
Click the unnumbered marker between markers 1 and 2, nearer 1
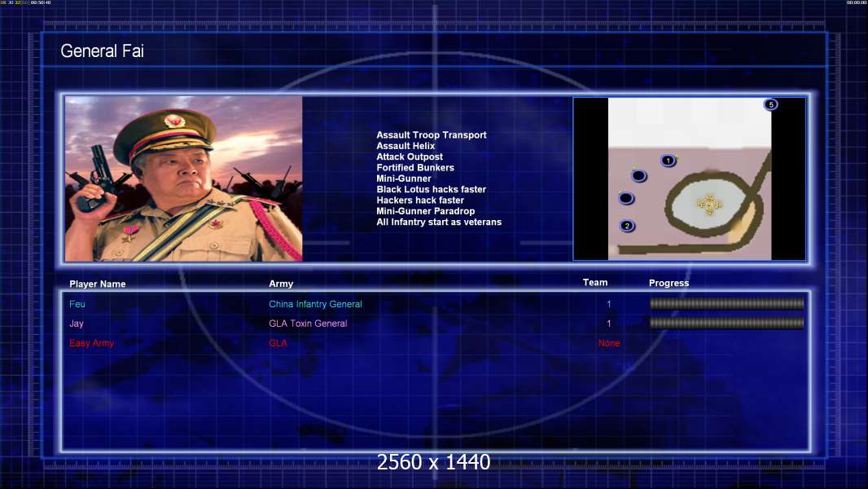639,175
